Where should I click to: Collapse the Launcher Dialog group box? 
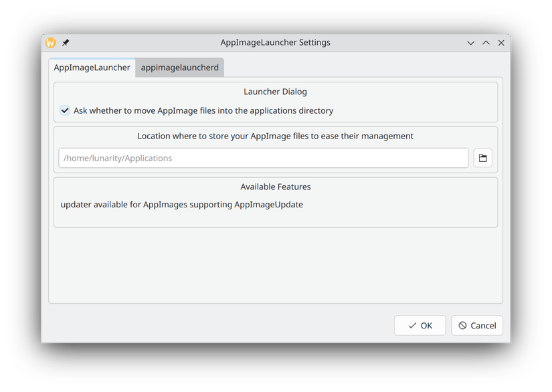(275, 92)
